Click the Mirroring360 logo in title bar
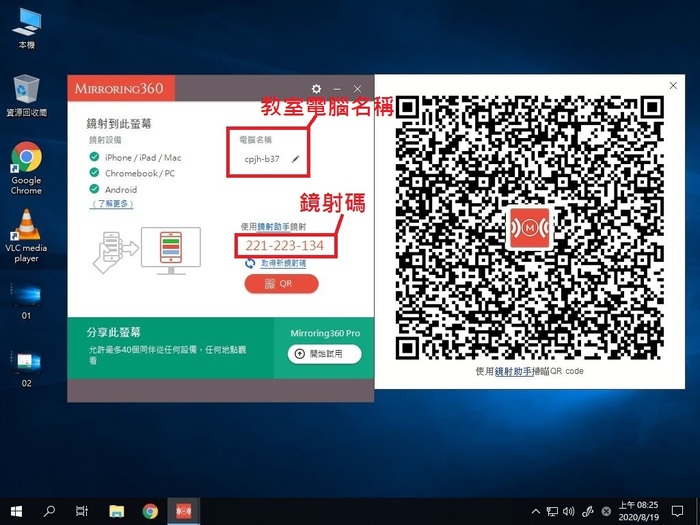 click(119, 88)
